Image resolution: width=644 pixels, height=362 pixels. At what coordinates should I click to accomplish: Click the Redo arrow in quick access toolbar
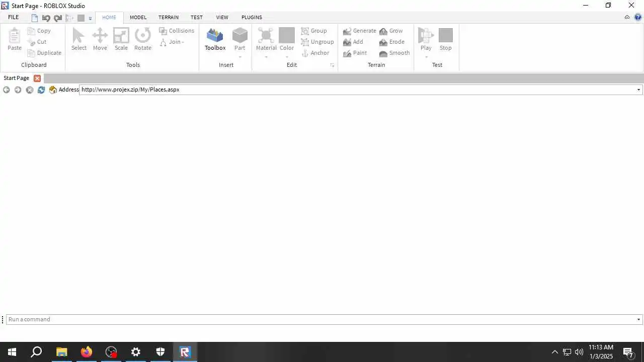[x=58, y=18]
